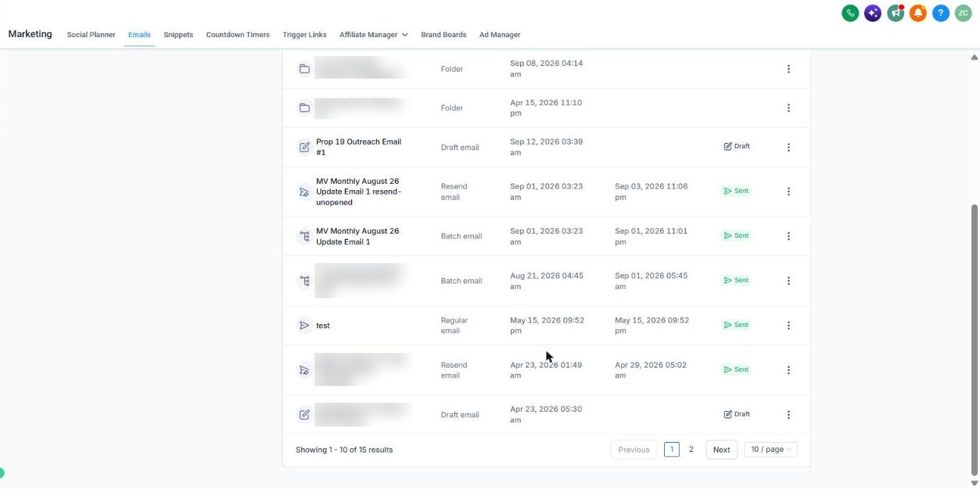This screenshot has width=980, height=489.
Task: Click scrollbar down arrow
Action: (974, 483)
